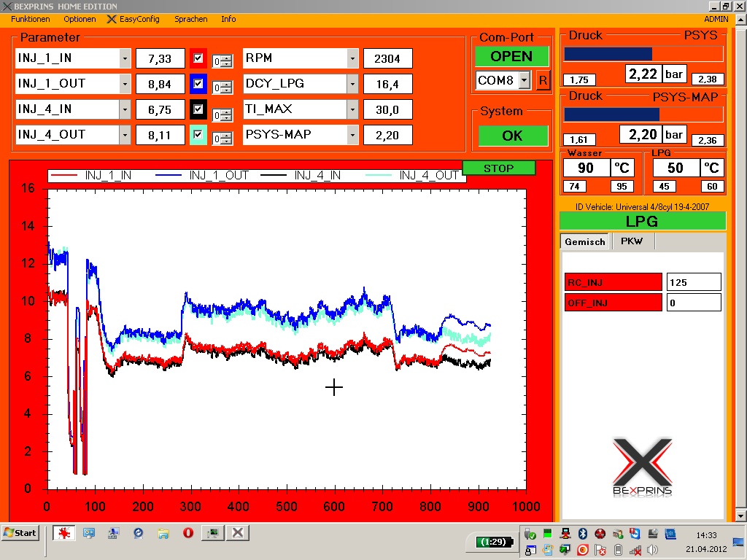The width and height of the screenshot is (747, 560).
Task: Switch to the PKW tab
Action: tap(632, 241)
